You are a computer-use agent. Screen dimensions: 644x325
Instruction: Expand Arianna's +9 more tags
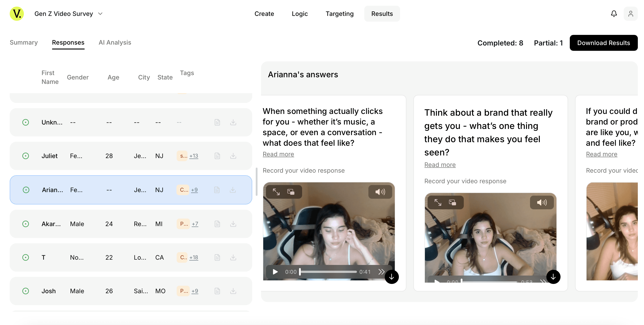[195, 190]
